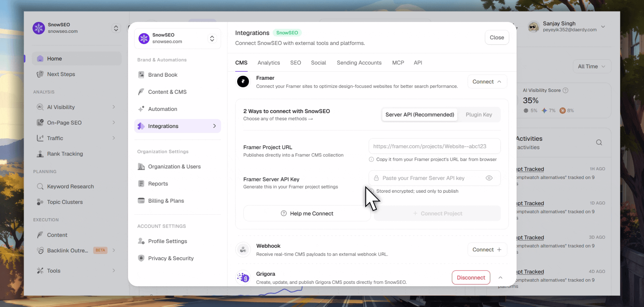Click the Grigora logo icon
The image size is (644, 307).
[x=243, y=278]
